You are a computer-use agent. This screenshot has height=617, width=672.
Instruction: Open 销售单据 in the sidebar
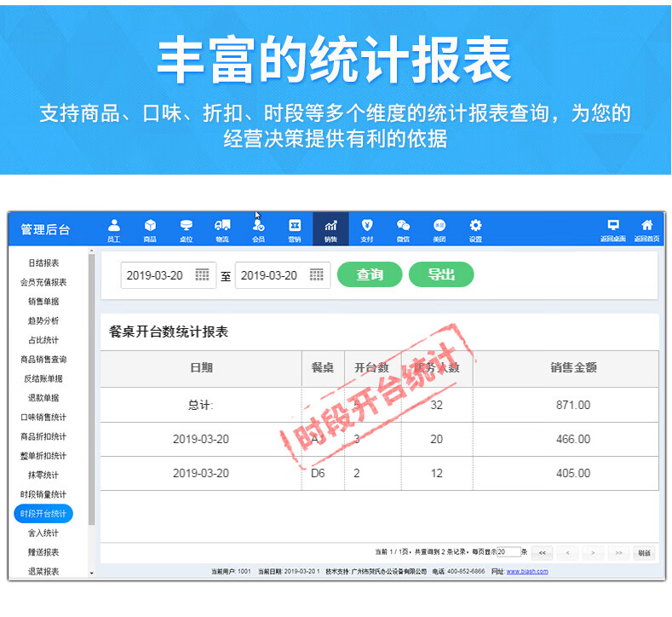point(43,302)
